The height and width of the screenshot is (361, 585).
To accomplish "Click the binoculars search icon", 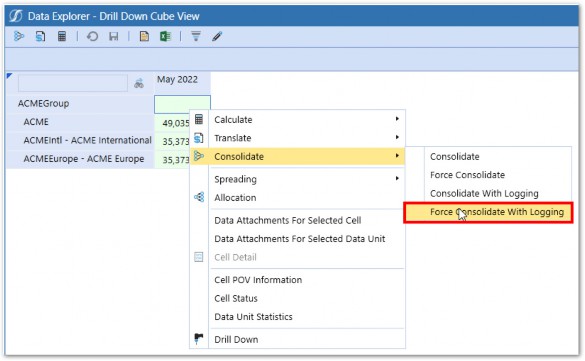I will point(139,83).
